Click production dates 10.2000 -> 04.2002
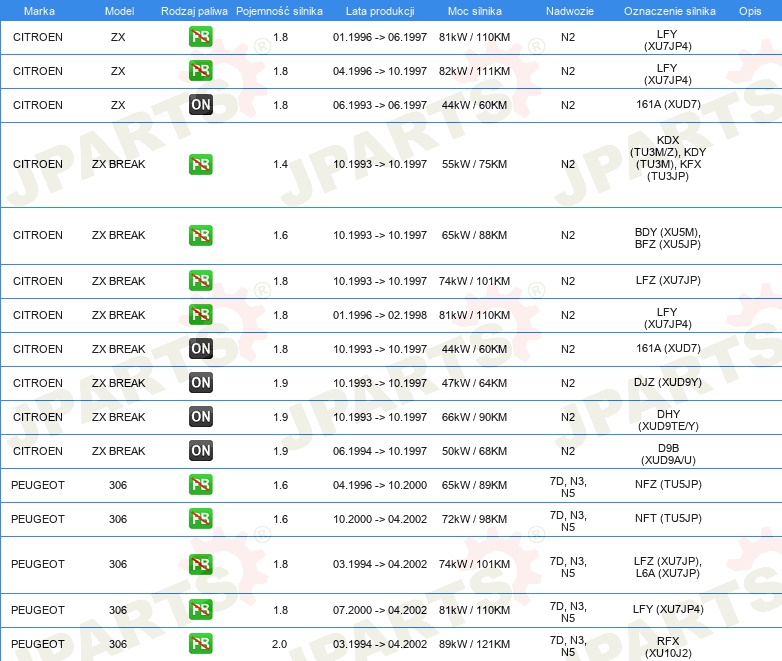Viewport: 782px width, 661px height. click(x=380, y=518)
